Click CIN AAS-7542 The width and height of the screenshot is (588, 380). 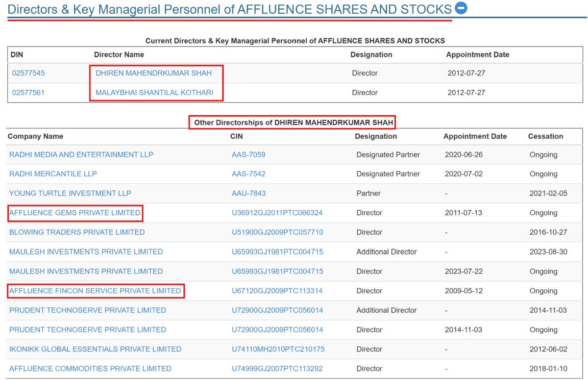click(x=248, y=174)
